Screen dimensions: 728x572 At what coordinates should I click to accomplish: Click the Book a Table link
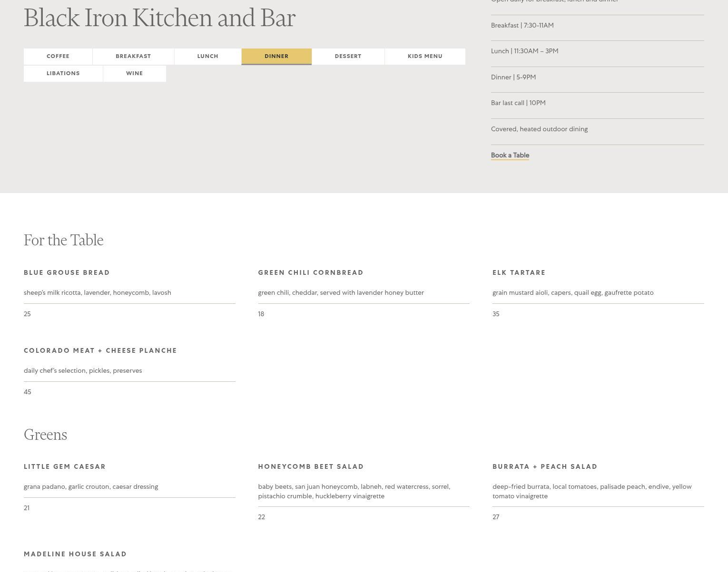pyautogui.click(x=510, y=155)
